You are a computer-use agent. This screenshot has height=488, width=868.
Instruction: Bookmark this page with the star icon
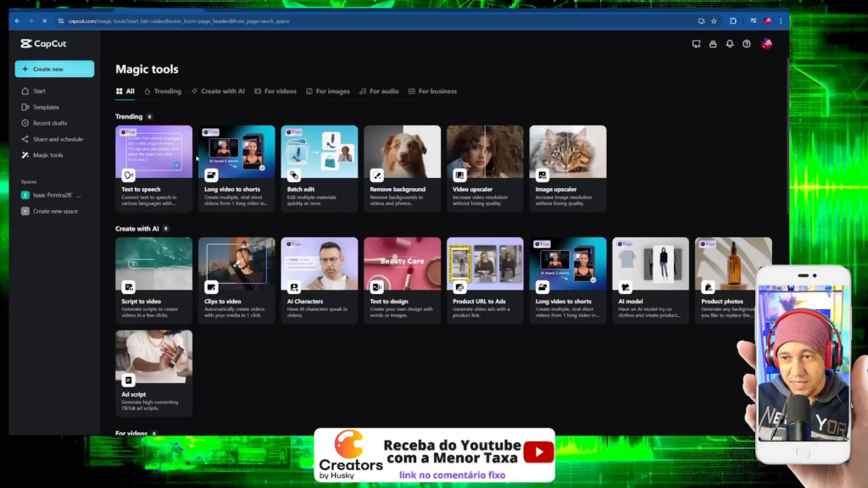[x=714, y=20]
